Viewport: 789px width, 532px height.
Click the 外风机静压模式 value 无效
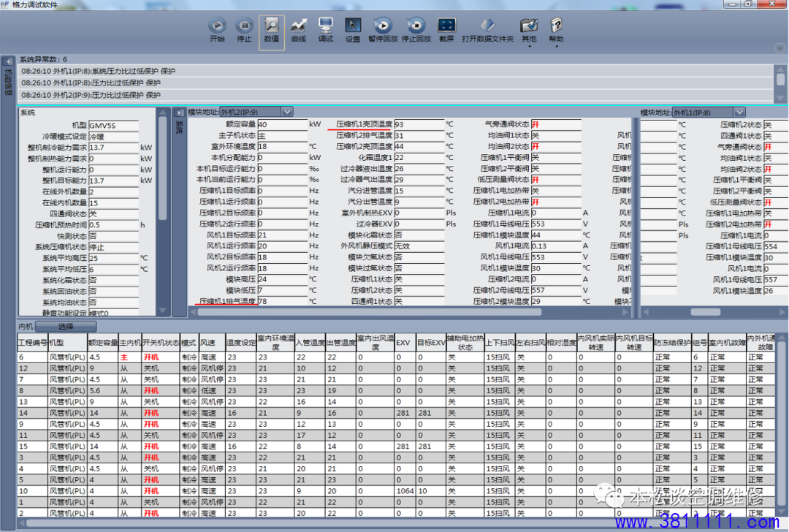coord(419,246)
